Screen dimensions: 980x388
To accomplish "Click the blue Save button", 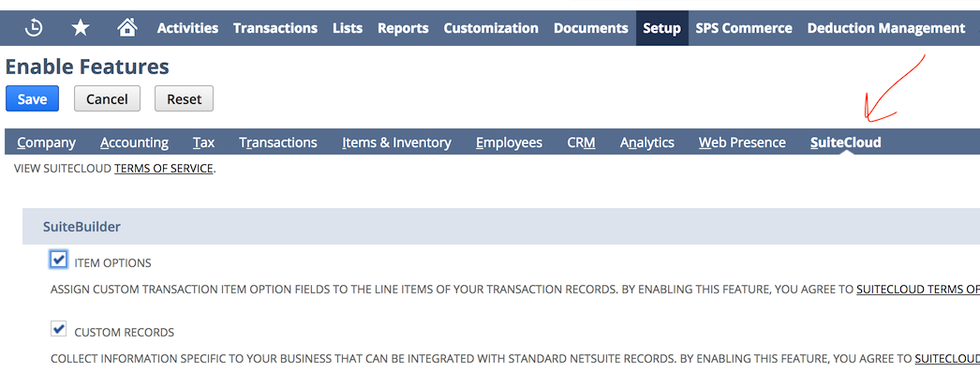I will pos(33,98).
